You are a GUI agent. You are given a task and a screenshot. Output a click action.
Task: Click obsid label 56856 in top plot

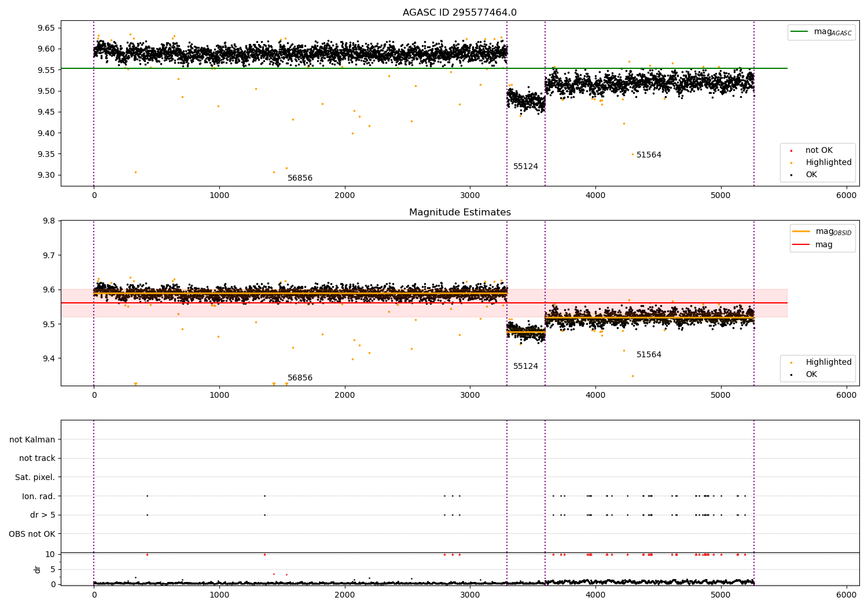point(300,178)
